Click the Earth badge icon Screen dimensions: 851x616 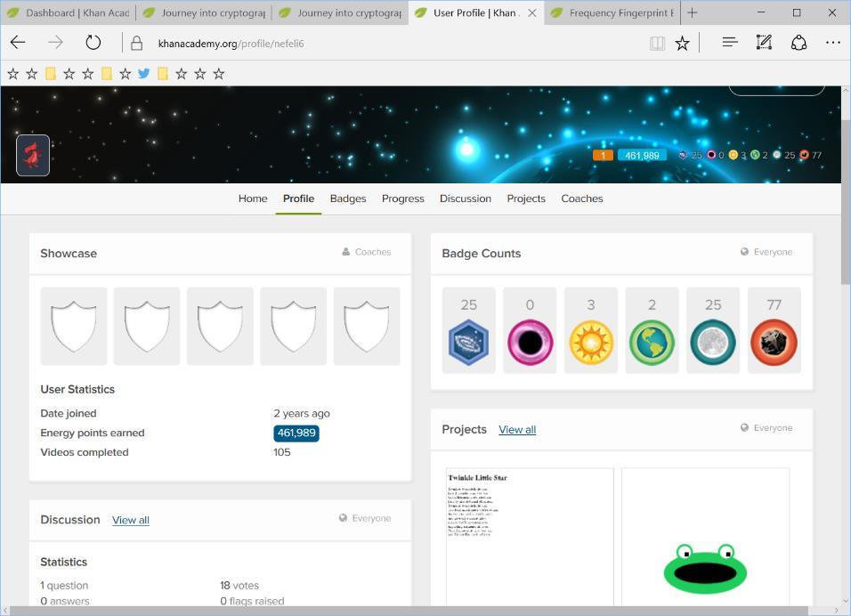click(652, 343)
